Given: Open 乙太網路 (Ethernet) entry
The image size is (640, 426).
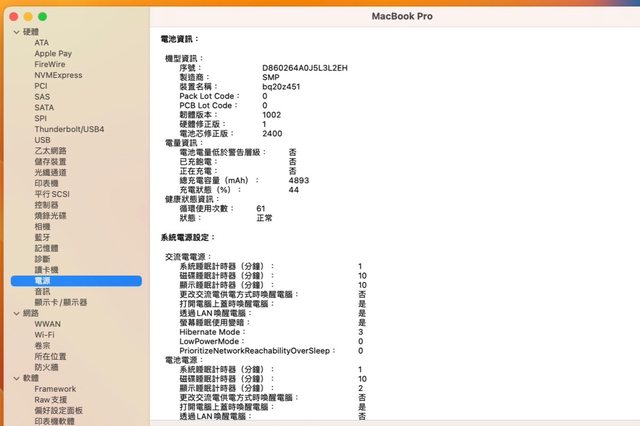Looking at the screenshot, I should (x=51, y=151).
